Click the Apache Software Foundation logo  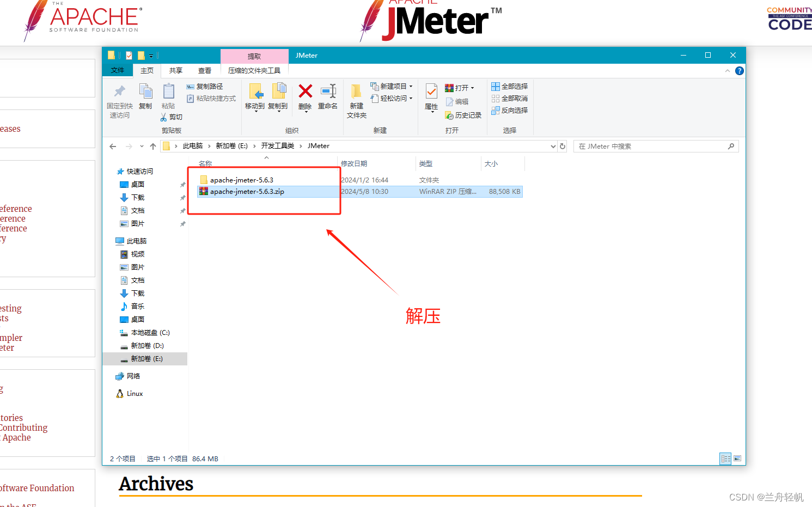83,20
